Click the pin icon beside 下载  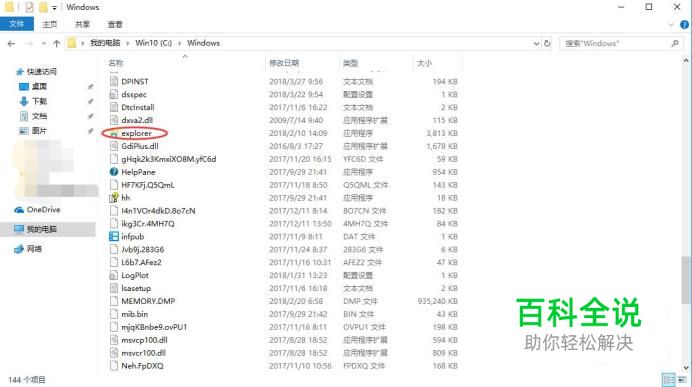pos(90,102)
